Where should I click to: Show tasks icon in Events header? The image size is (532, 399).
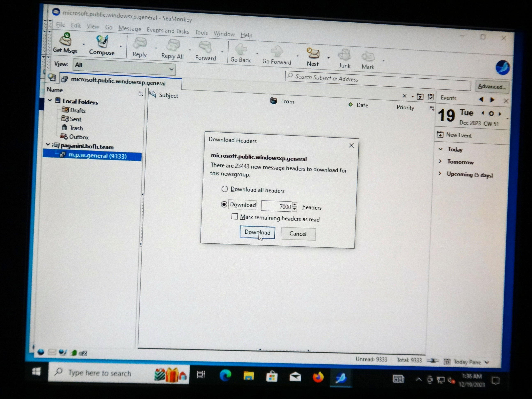(x=431, y=97)
